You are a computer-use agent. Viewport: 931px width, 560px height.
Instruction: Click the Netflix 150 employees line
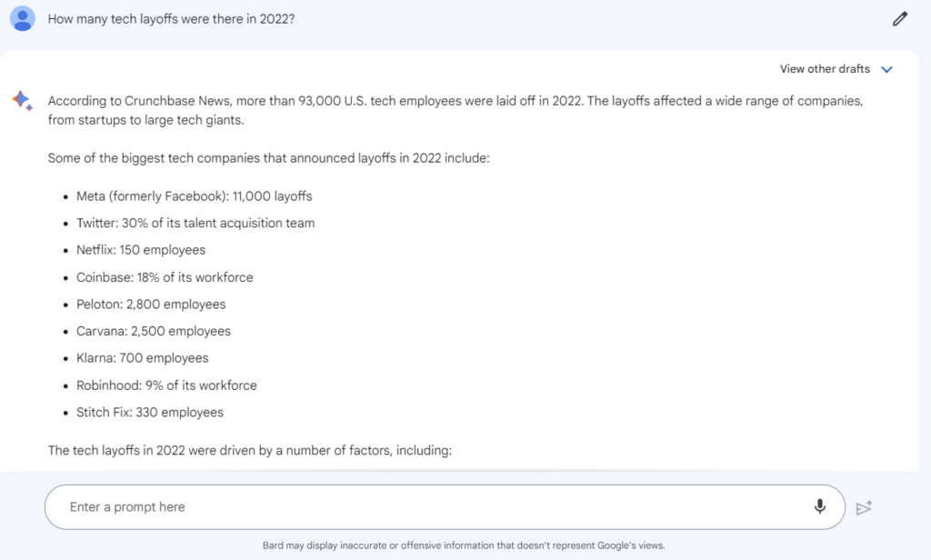coord(141,250)
